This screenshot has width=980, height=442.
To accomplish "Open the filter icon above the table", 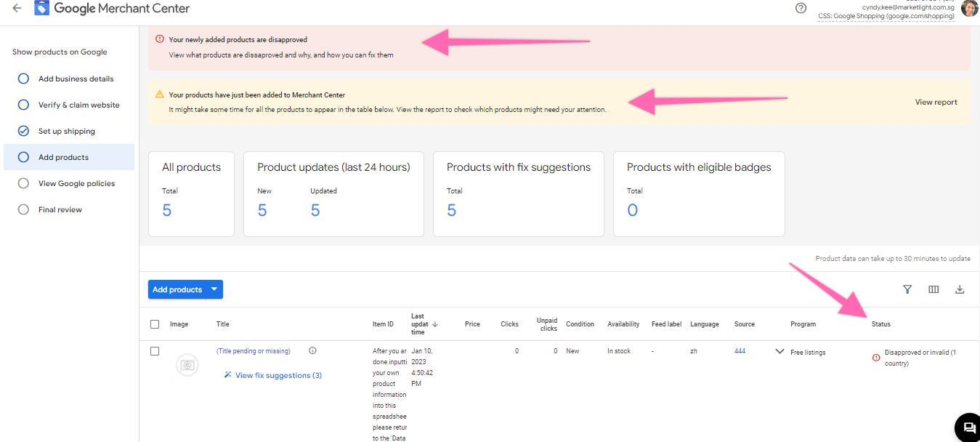I will [907, 289].
